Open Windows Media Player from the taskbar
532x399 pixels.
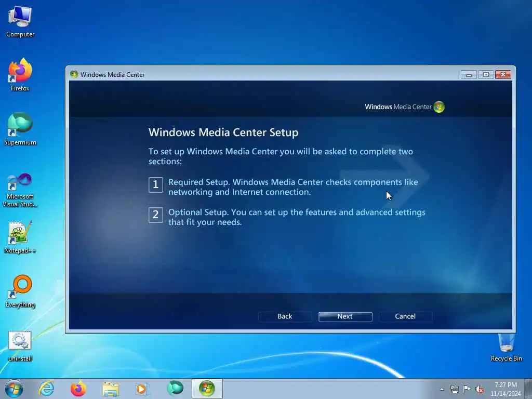pos(142,389)
